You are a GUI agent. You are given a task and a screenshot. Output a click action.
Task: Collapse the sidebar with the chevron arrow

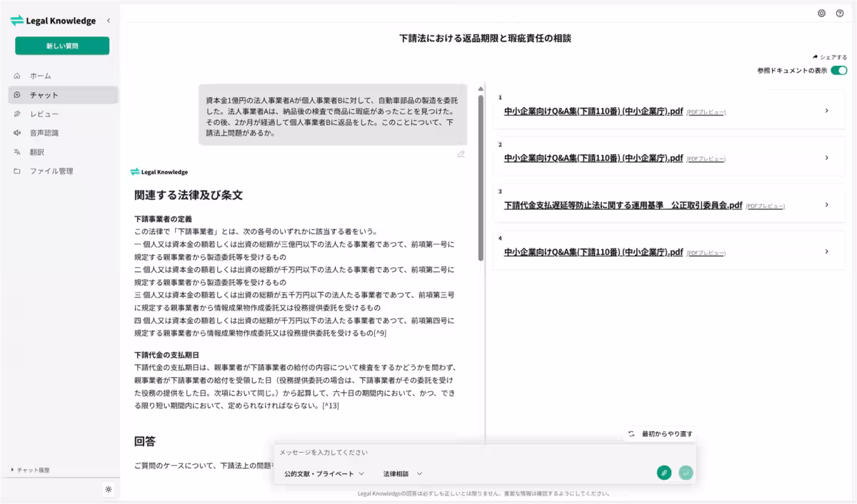108,21
